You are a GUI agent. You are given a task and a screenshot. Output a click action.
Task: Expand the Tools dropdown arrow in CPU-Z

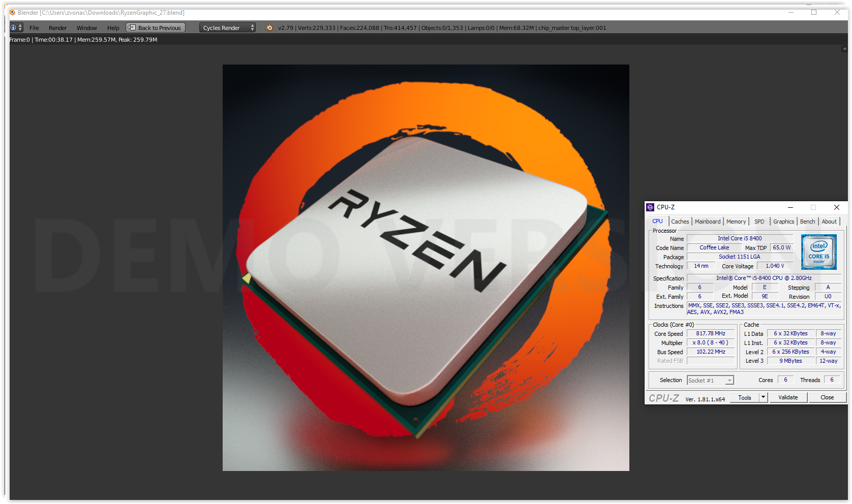(763, 397)
